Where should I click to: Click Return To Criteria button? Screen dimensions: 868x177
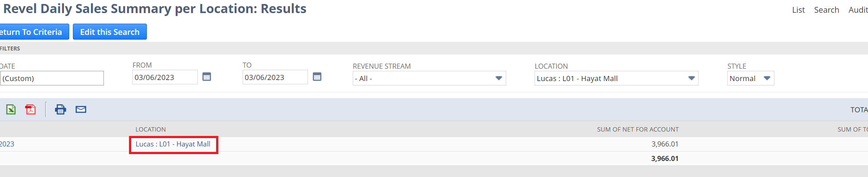click(x=34, y=32)
